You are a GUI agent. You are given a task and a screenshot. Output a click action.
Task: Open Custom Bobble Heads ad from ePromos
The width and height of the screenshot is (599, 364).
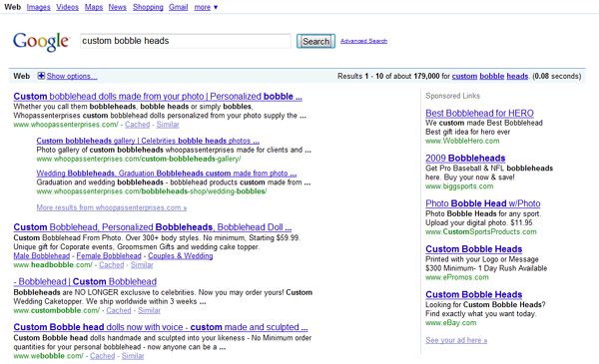click(473, 248)
